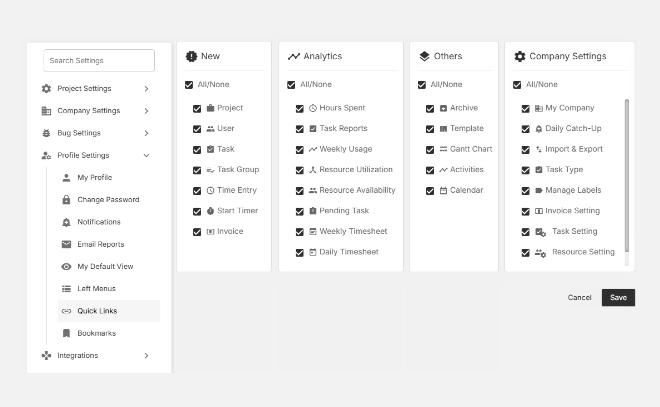The width and height of the screenshot is (660, 407).
Task: Uncheck the Daily Timesheet checkbox
Action: (300, 253)
